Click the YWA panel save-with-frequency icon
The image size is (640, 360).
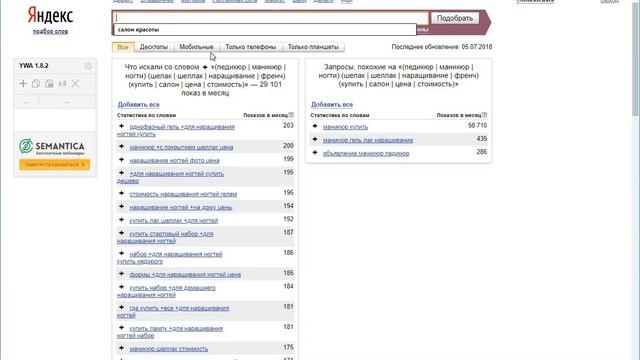click(x=49, y=84)
